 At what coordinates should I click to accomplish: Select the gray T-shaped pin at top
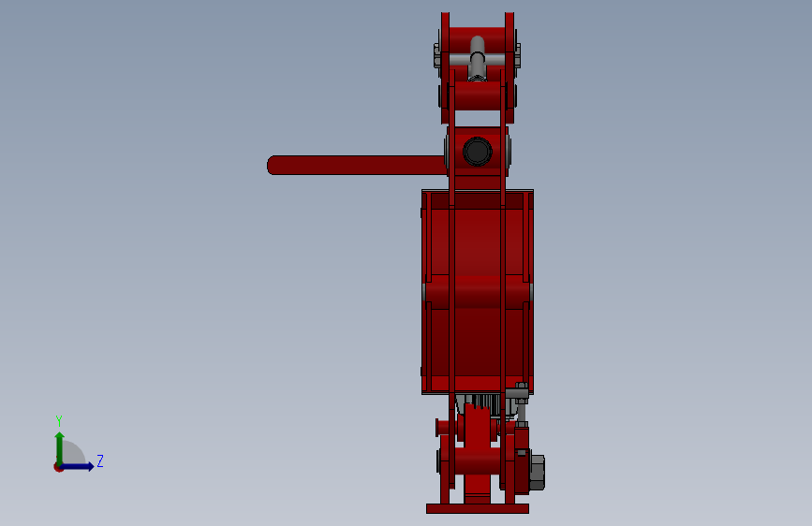[477, 59]
